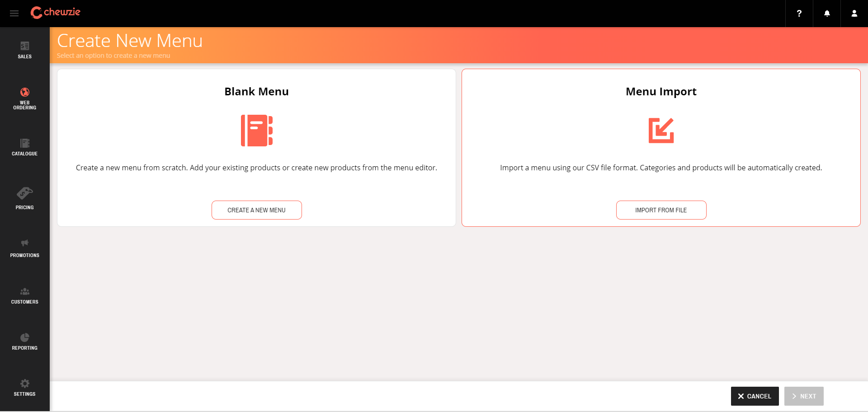868x412 pixels.
Task: Toggle the sidebar with the hamburger menu
Action: pos(14,13)
